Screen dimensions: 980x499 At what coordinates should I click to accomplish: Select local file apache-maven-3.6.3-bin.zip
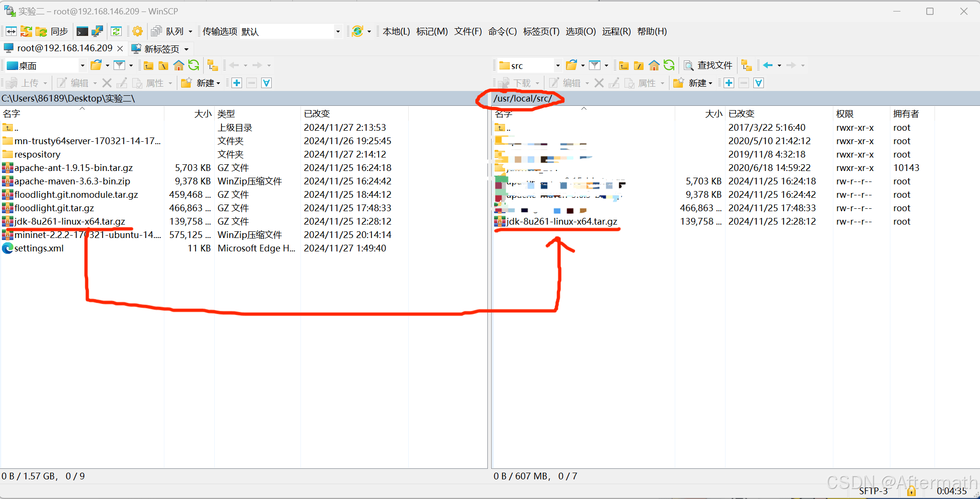pyautogui.click(x=72, y=181)
